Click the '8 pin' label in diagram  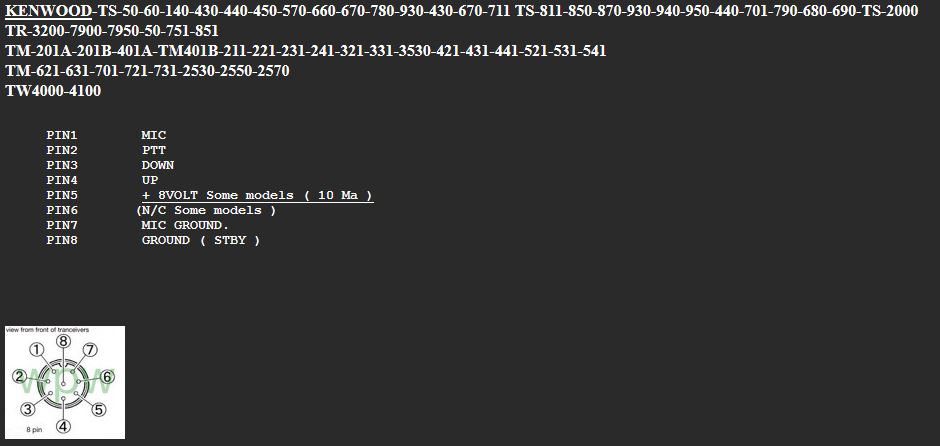click(x=34, y=430)
